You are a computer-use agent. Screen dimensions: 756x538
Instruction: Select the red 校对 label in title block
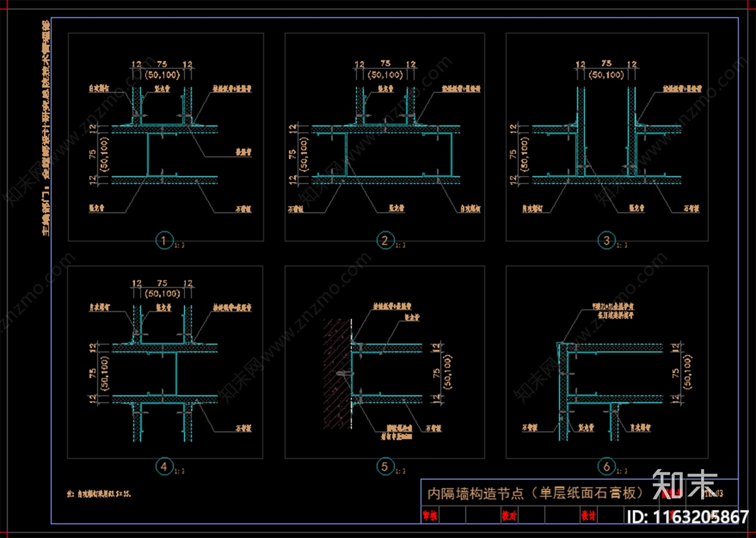tap(509, 515)
